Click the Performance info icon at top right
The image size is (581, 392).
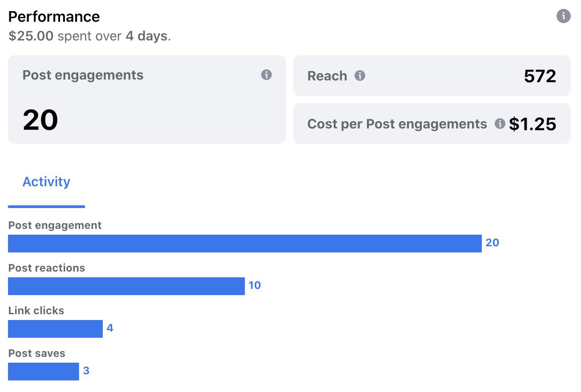pyautogui.click(x=563, y=16)
